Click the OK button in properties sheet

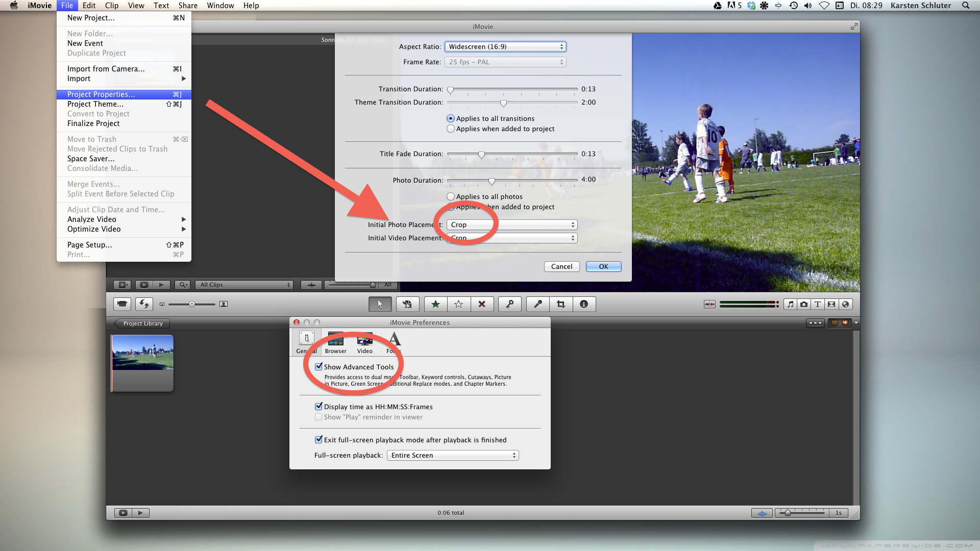click(603, 266)
